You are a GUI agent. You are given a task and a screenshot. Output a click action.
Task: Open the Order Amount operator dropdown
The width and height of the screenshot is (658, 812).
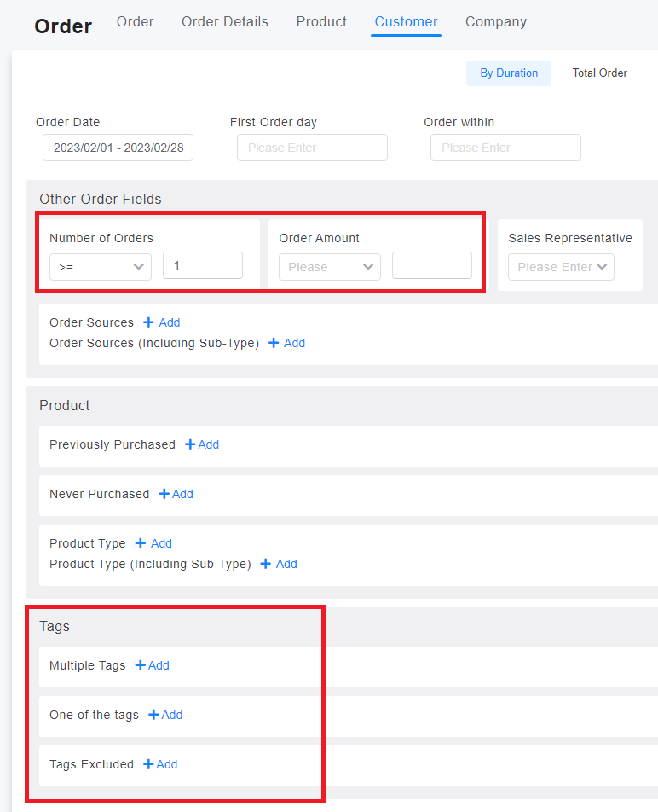(x=330, y=267)
